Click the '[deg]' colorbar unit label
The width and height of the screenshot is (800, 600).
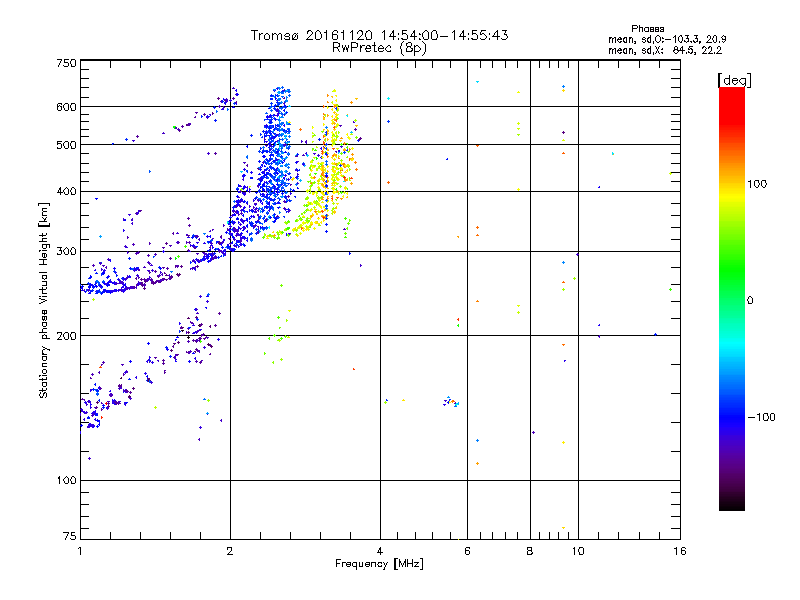coord(734,80)
